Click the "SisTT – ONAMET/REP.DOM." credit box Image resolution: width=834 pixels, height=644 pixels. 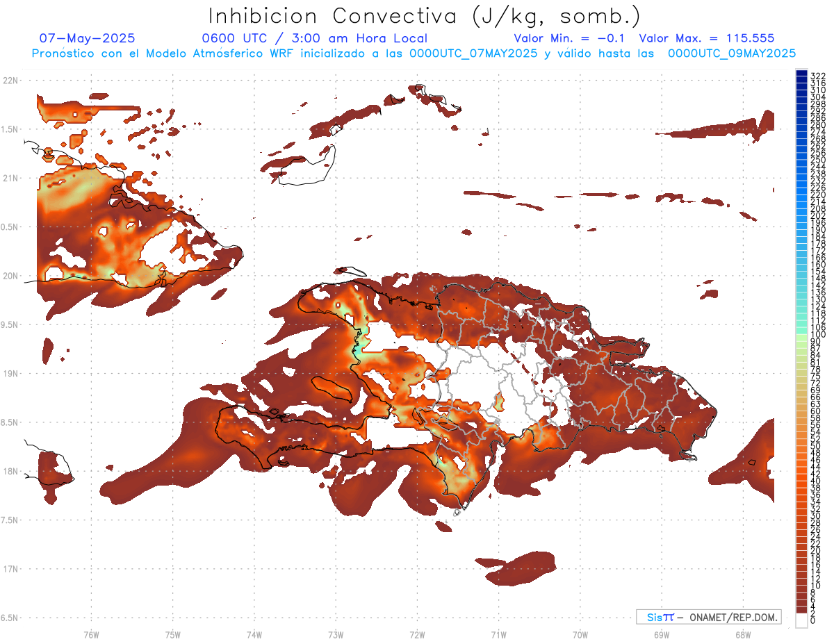[708, 617]
